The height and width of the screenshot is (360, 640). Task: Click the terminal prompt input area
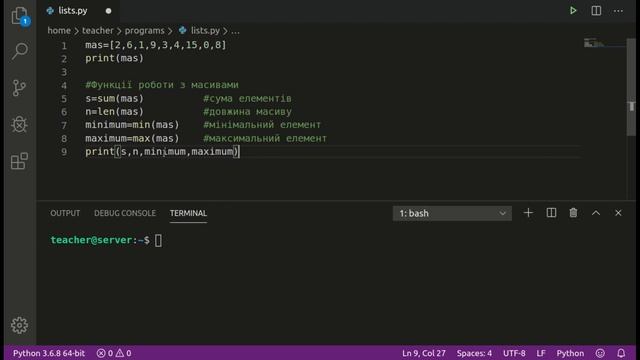click(x=158, y=240)
